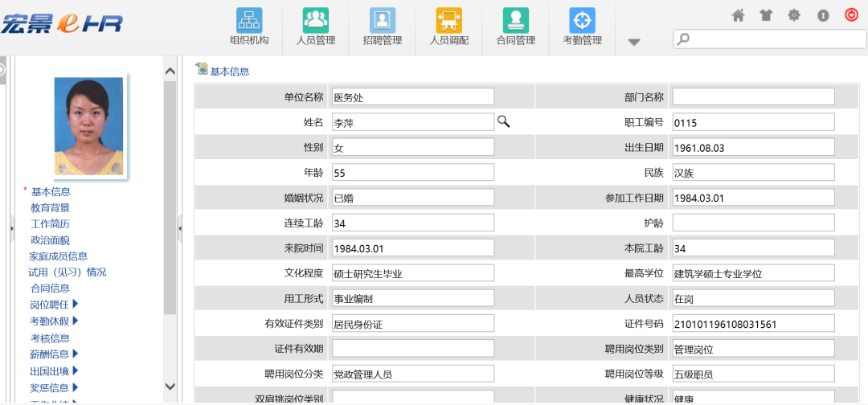Open the settings gear icon

794,14
